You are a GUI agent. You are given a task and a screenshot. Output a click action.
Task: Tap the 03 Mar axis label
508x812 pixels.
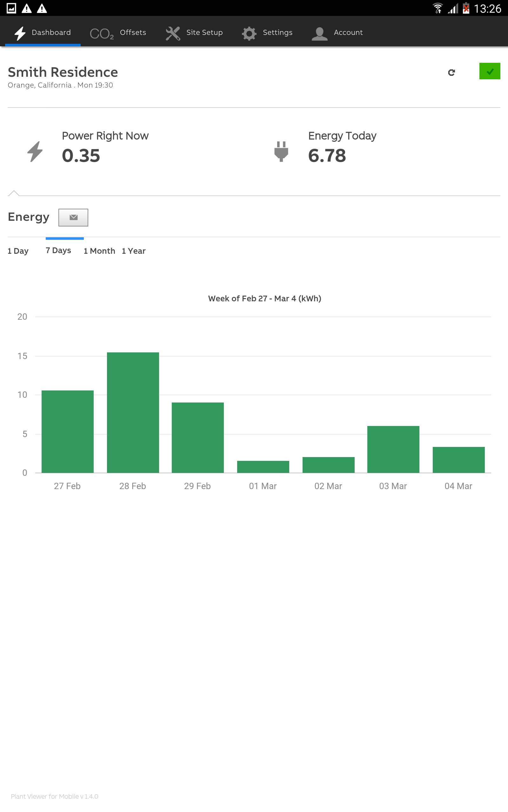(x=393, y=486)
